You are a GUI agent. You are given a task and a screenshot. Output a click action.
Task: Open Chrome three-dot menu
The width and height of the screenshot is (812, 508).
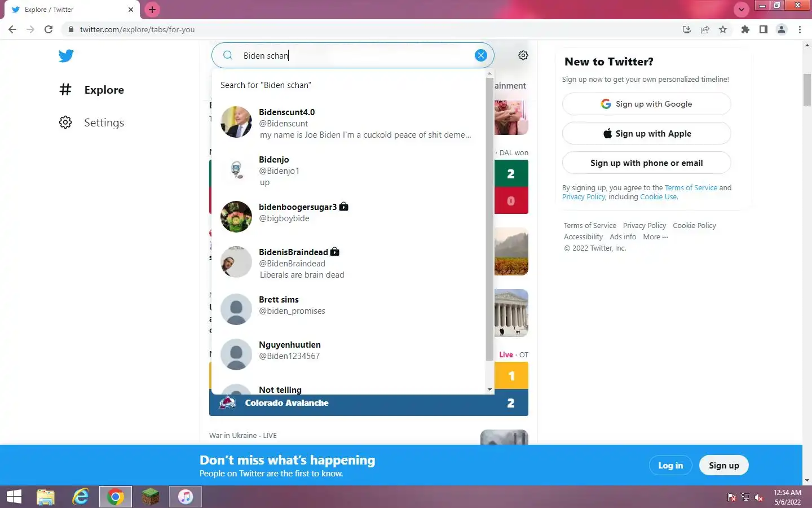800,29
